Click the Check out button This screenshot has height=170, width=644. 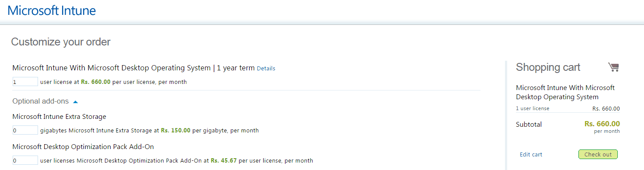tap(598, 154)
